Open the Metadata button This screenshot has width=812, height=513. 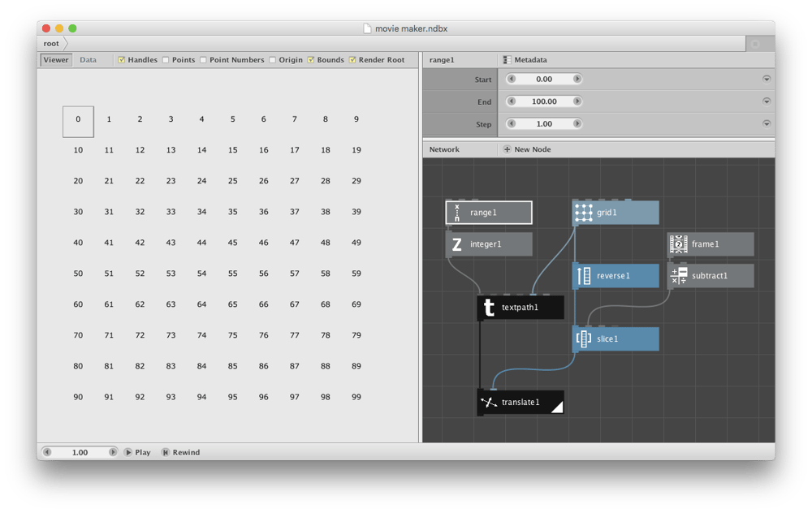click(525, 60)
